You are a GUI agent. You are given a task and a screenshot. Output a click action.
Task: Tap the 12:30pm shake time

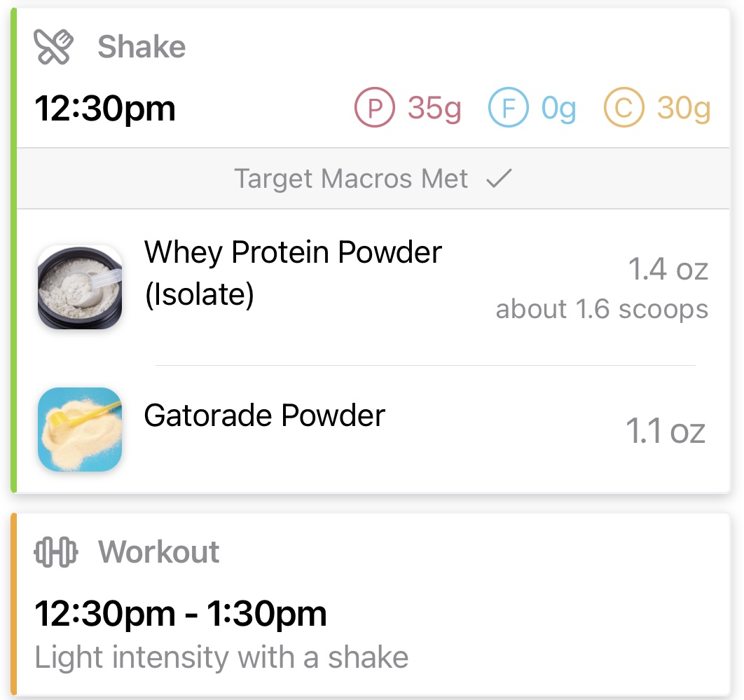(x=105, y=109)
